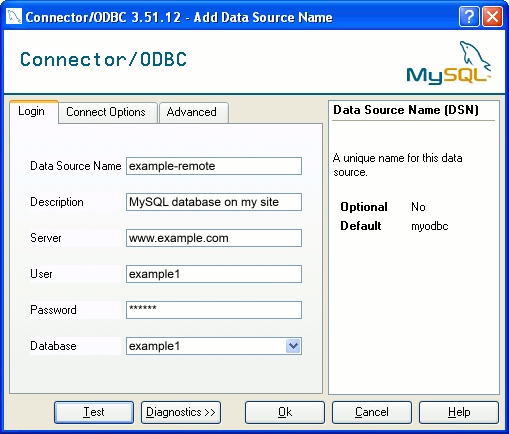509x434 pixels.
Task: Focus the Data Source Name input field
Action: pos(214,166)
